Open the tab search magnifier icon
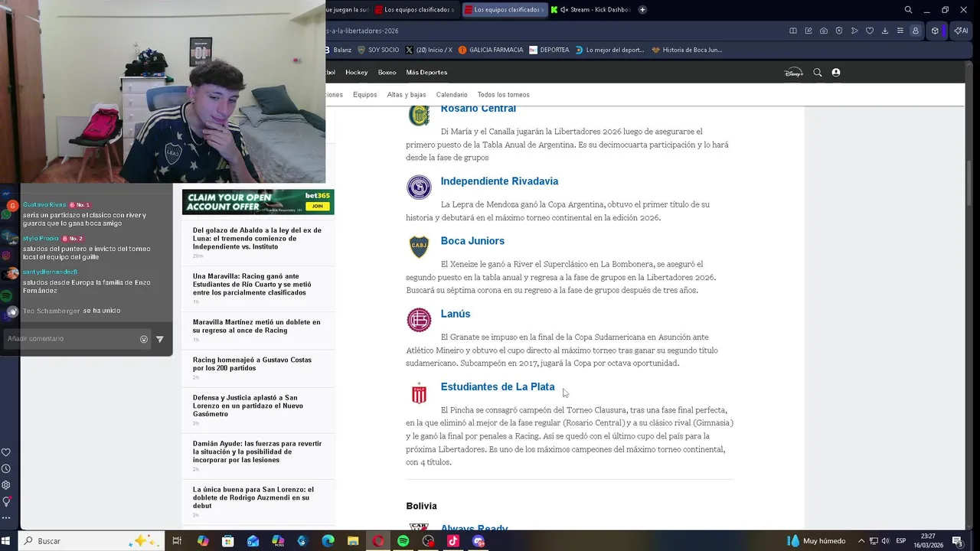 908,10
